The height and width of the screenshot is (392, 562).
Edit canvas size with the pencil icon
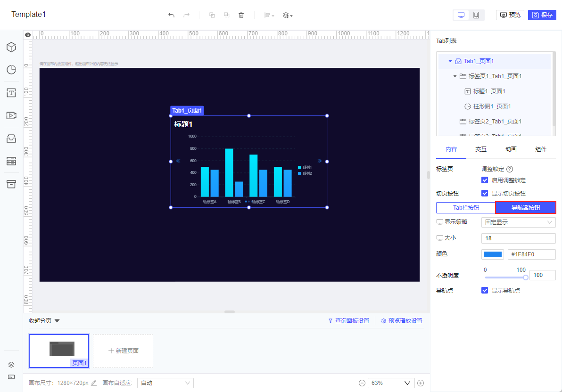click(x=94, y=383)
